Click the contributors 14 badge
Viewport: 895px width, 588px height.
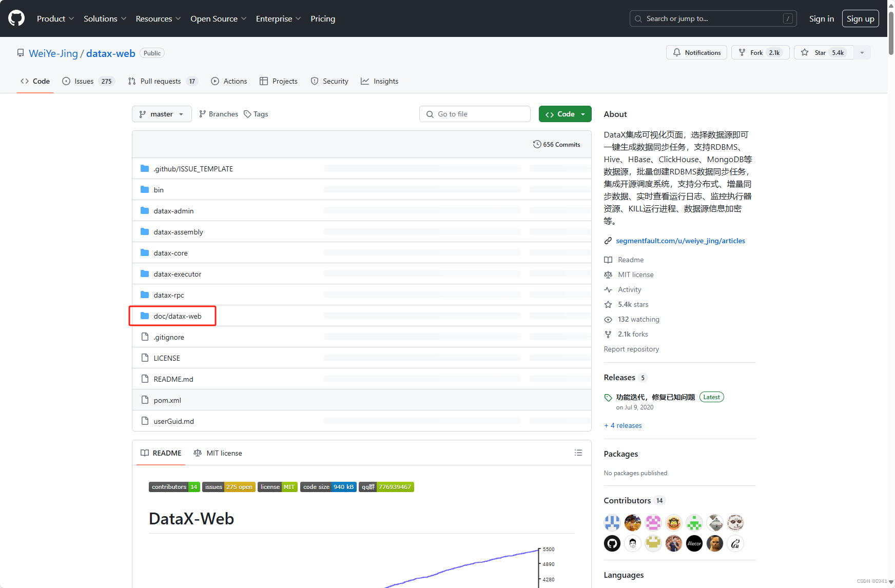[x=174, y=487]
